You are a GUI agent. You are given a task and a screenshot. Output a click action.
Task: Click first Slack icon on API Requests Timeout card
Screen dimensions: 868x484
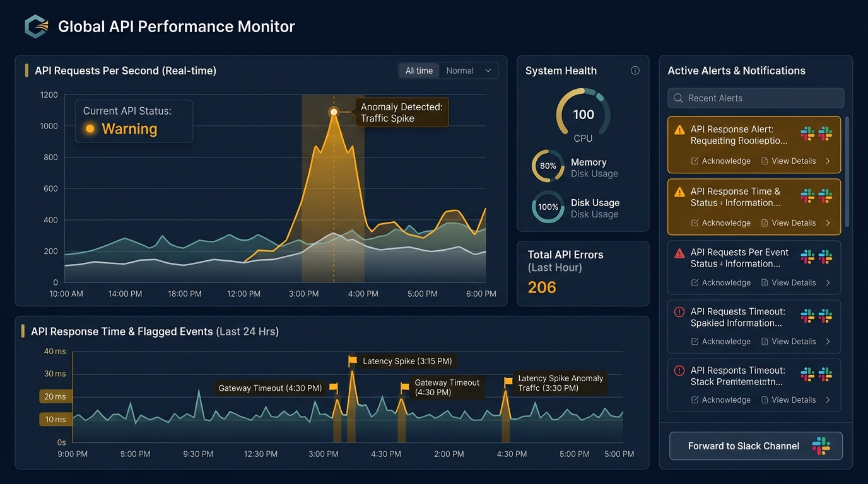pyautogui.click(x=807, y=316)
